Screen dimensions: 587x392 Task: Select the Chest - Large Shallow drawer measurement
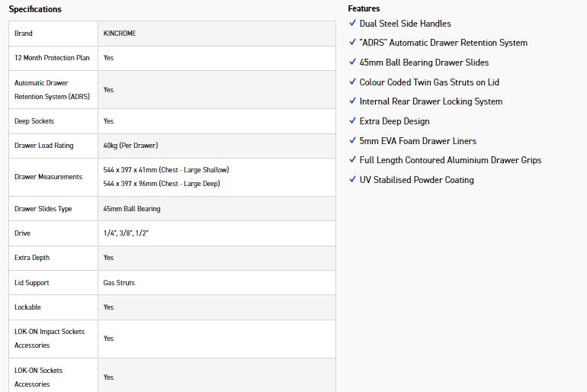[x=165, y=170]
